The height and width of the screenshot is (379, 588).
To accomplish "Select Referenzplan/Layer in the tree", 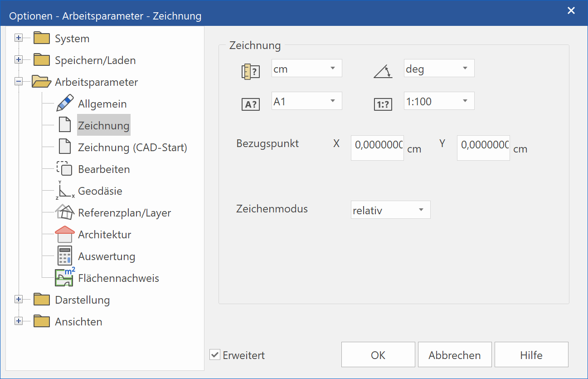I will tap(125, 213).
